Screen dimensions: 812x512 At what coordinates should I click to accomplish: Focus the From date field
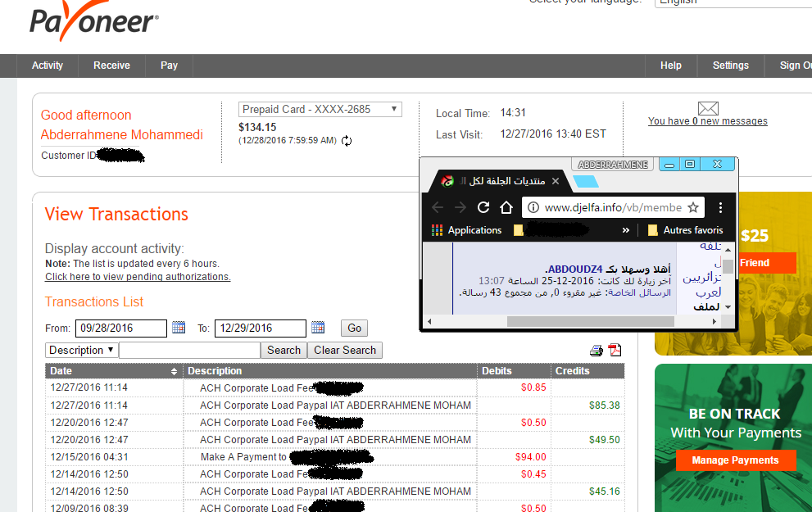(x=121, y=328)
